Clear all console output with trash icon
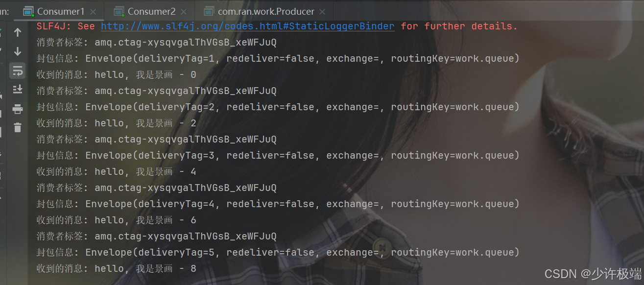This screenshot has height=285, width=644. pyautogui.click(x=18, y=128)
